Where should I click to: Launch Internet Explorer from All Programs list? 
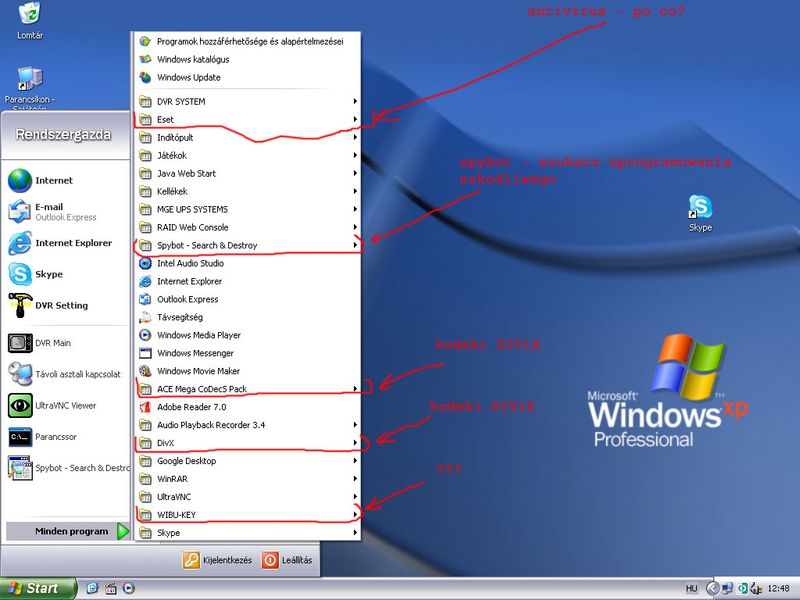coord(247,281)
